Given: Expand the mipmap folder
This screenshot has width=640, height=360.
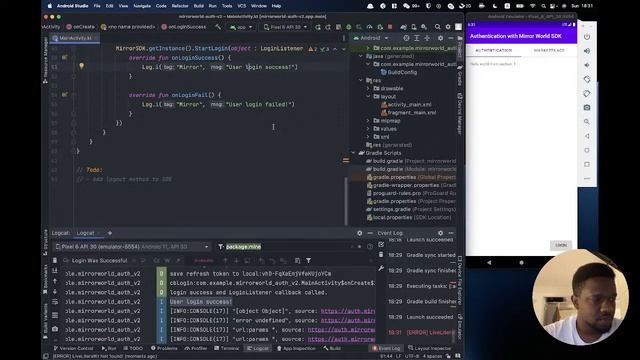Looking at the screenshot, I should coord(368,121).
